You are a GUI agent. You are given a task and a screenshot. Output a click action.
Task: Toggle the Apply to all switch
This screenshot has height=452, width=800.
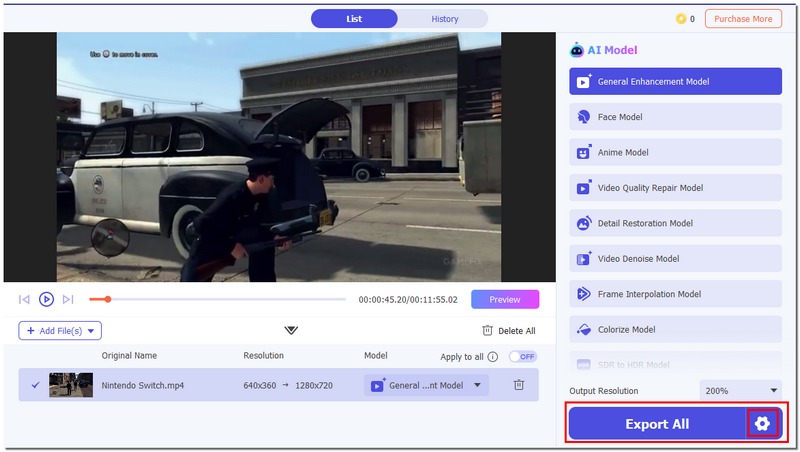(523, 356)
